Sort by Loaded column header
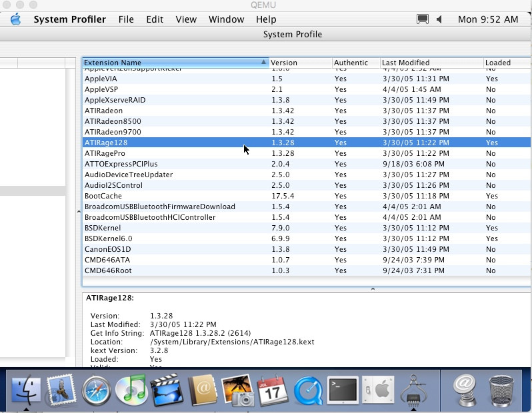 click(507, 63)
